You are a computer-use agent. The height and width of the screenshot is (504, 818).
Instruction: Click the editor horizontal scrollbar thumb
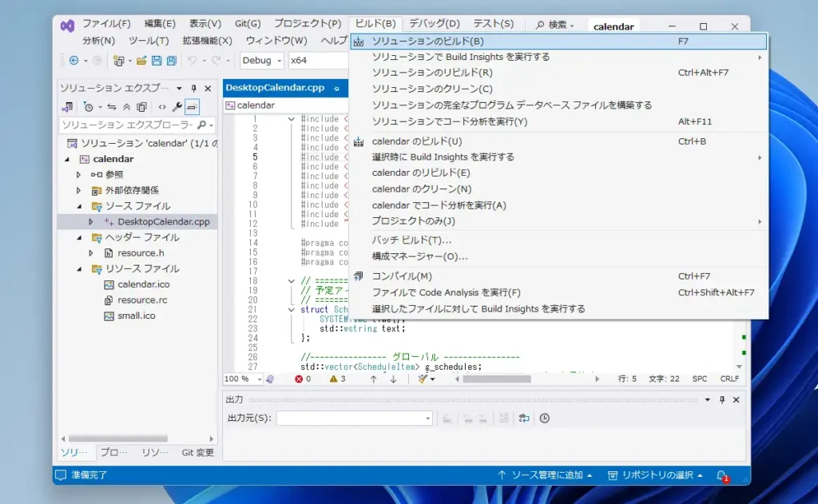click(497, 379)
